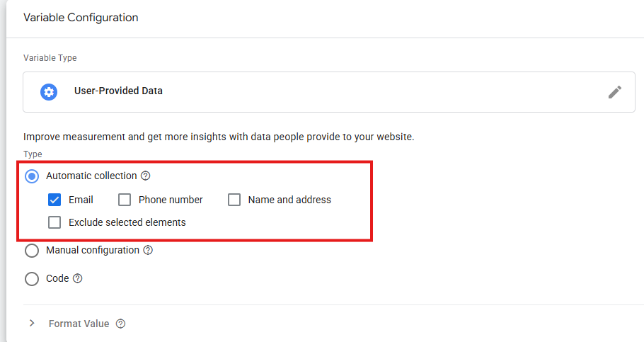The height and width of the screenshot is (342, 644).
Task: Uncheck the Email checkbox
Action: pos(54,200)
